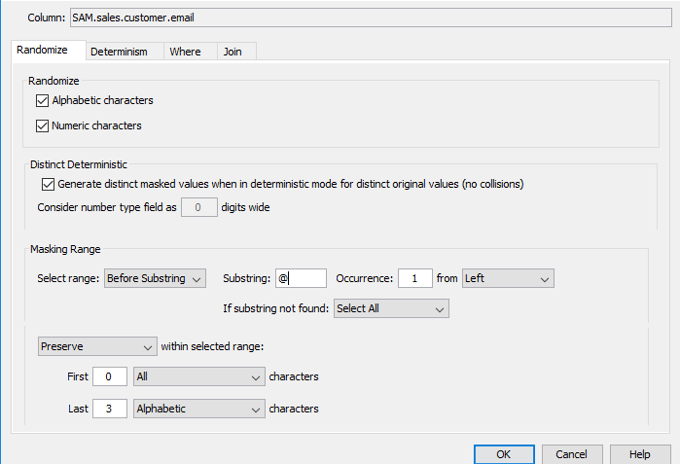
Task: Open the Where tab
Action: click(x=185, y=52)
